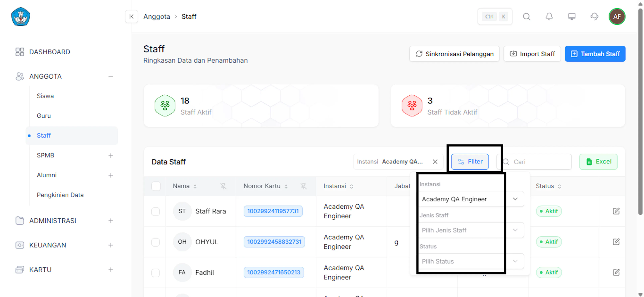Screen dimensions: 644x297
Task: Open support headset icon
Action: (594, 16)
